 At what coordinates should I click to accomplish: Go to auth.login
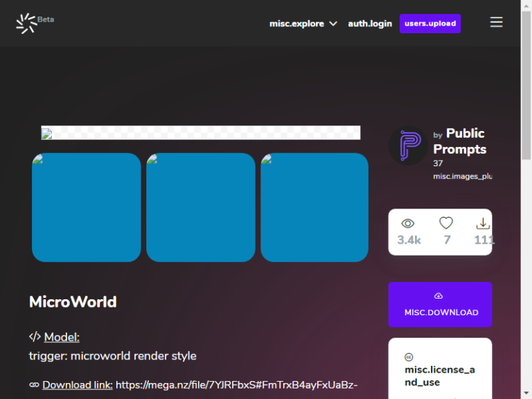point(370,24)
